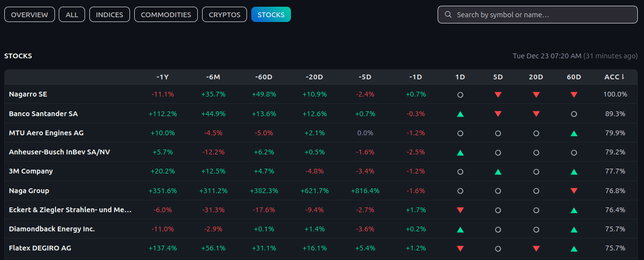Click Banco Santander +112.2% value
This screenshot has height=260, width=644.
point(162,114)
